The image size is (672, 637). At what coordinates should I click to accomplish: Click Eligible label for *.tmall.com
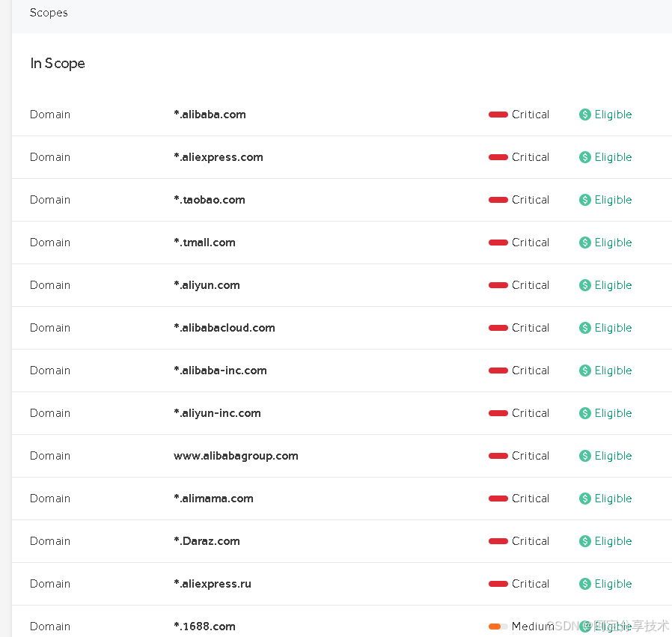click(x=613, y=243)
